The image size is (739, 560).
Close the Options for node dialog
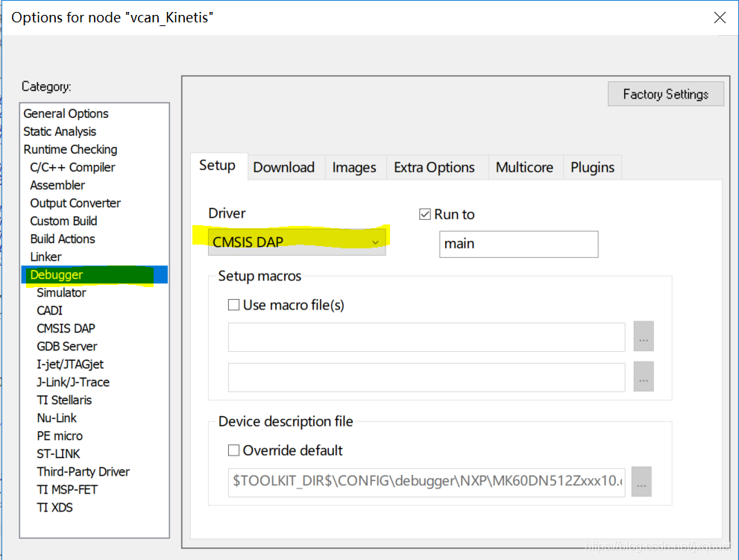(720, 18)
